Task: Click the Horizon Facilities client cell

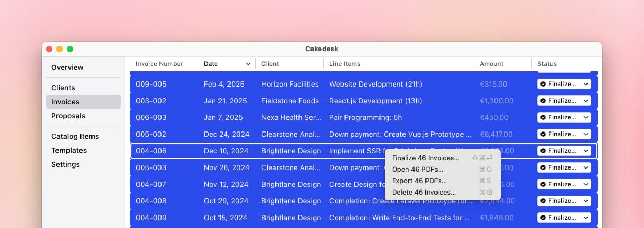Action: (290, 84)
